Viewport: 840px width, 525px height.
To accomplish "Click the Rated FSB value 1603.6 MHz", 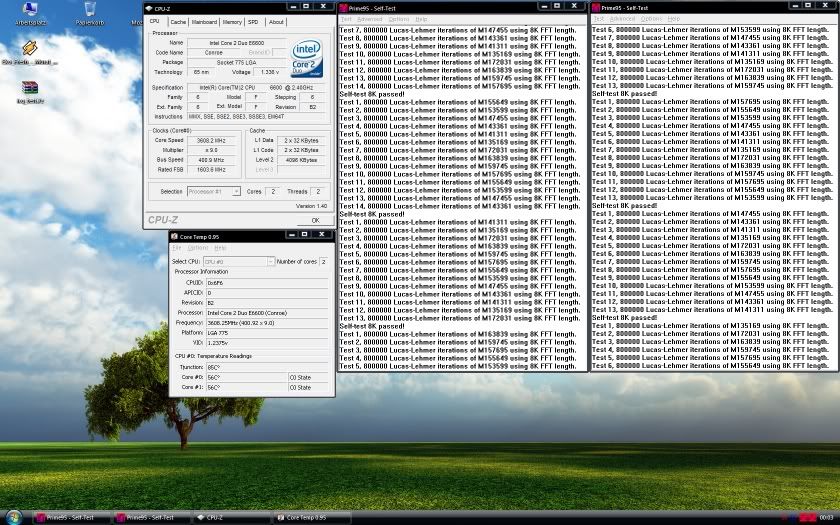I will point(213,169).
